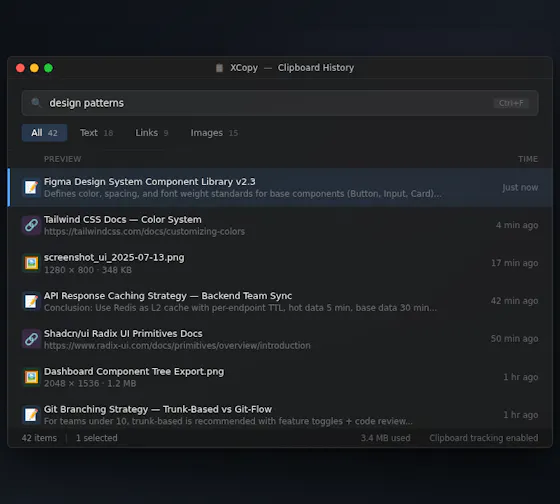Click the note icon for Git Branching Strategy
The image size is (560, 504).
(31, 415)
